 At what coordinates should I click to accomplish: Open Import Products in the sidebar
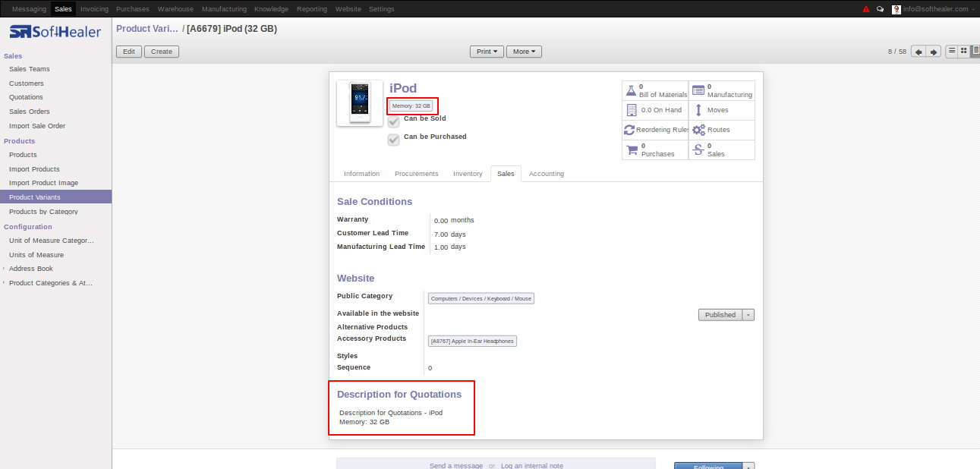point(34,169)
